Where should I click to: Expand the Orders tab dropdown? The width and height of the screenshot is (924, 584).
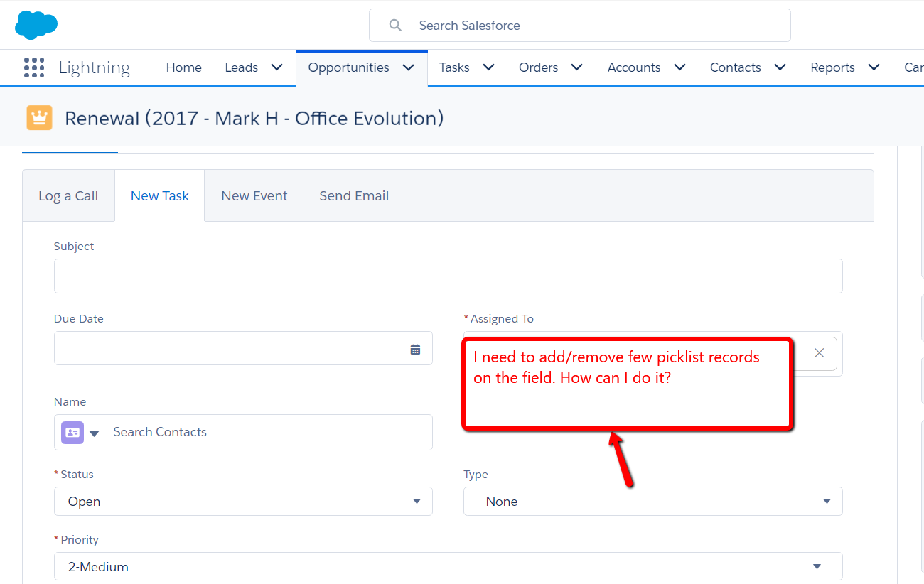tap(577, 67)
